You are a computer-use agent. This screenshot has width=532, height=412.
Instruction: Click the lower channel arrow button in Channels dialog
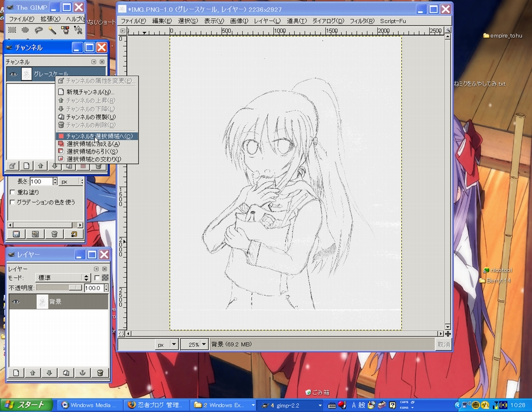pyautogui.click(x=54, y=166)
